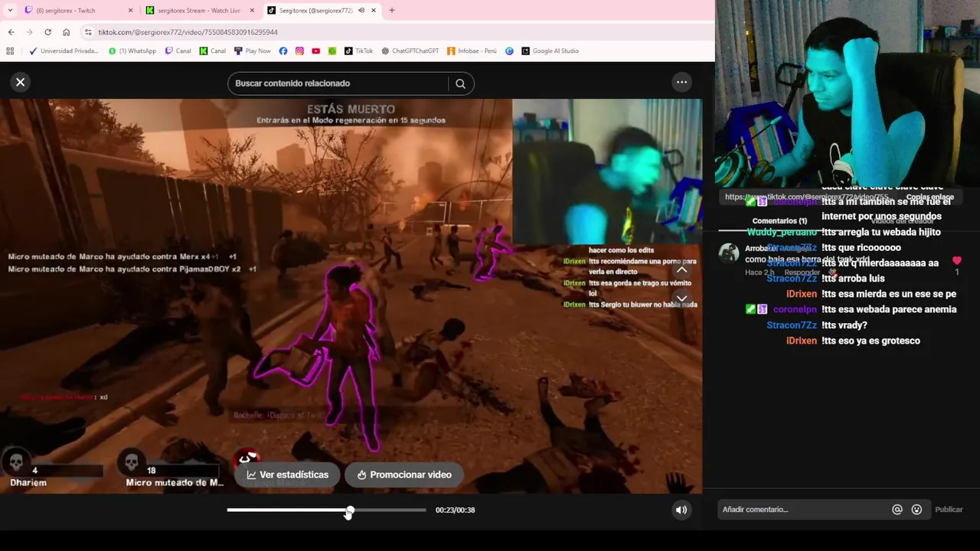Open the apps grid in bookmarks bar
The image size is (980, 551).
pyautogui.click(x=10, y=51)
